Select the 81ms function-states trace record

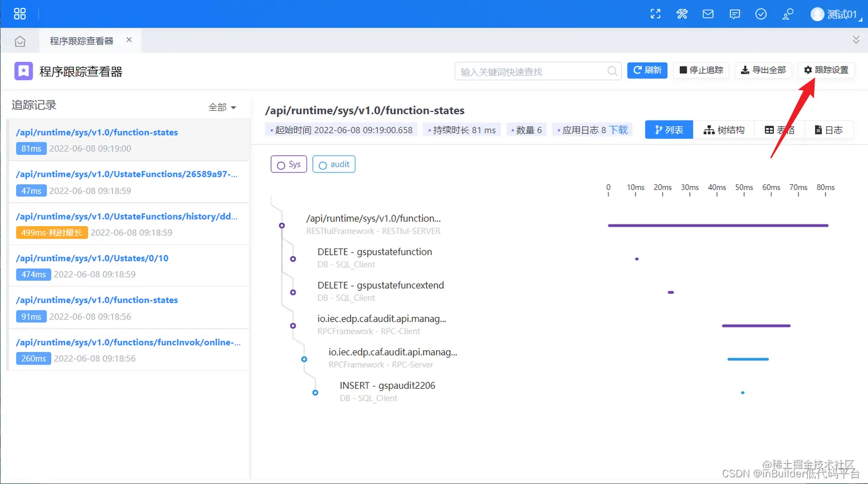129,140
